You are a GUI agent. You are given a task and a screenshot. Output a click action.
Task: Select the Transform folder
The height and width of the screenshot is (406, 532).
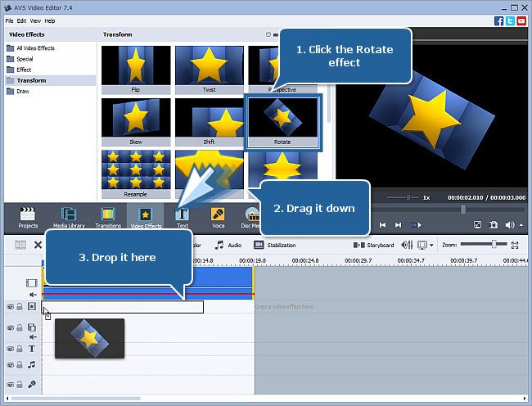coord(50,80)
